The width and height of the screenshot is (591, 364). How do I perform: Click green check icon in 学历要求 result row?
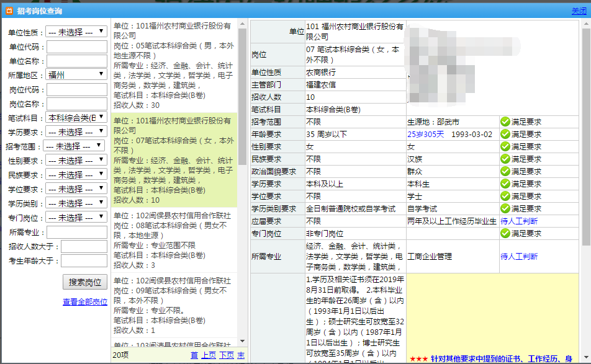click(505, 184)
